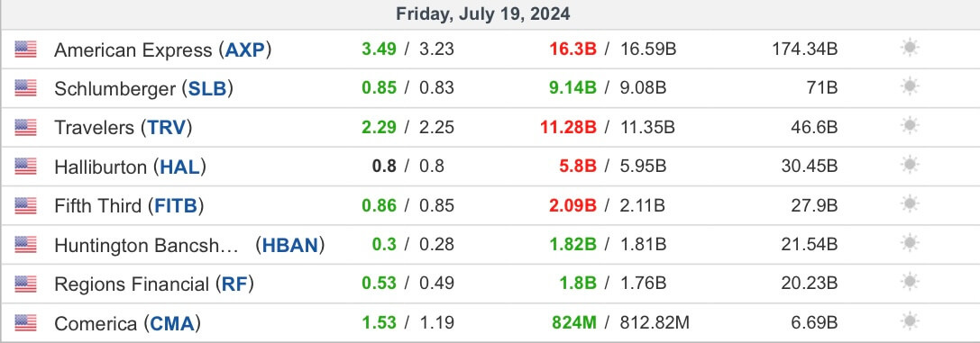Viewport: 980px width, 343px height.
Task: Select Huntington market cap 21.54B
Action: tap(810, 244)
